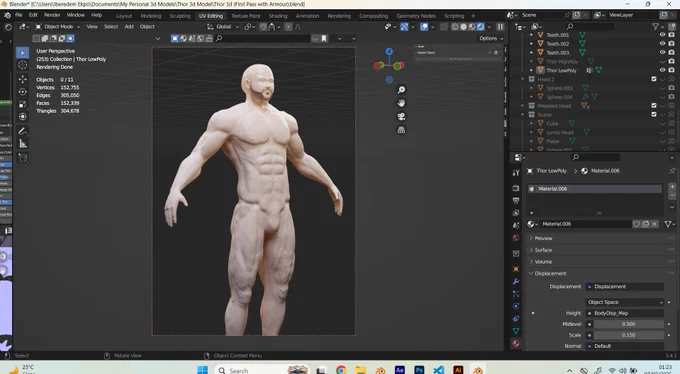Screen dimensions: 680x374
Task: Open the Options dropdown in viewport
Action: (491, 39)
